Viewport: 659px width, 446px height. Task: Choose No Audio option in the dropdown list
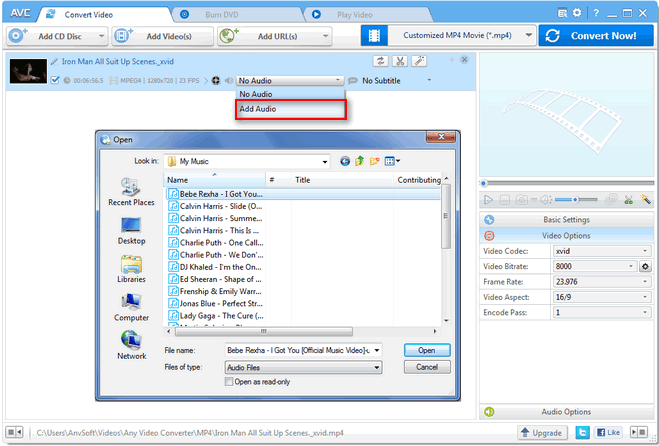coord(290,94)
